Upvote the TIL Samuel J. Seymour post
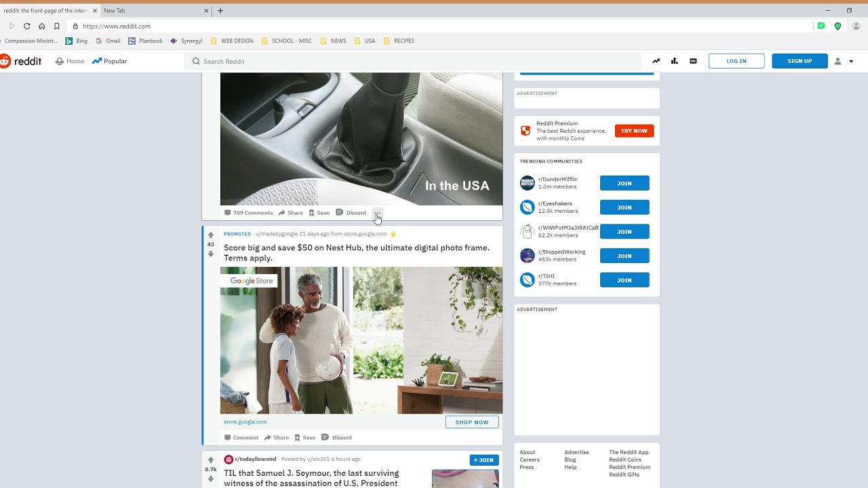Viewport: 868px width, 488px height. (211, 460)
